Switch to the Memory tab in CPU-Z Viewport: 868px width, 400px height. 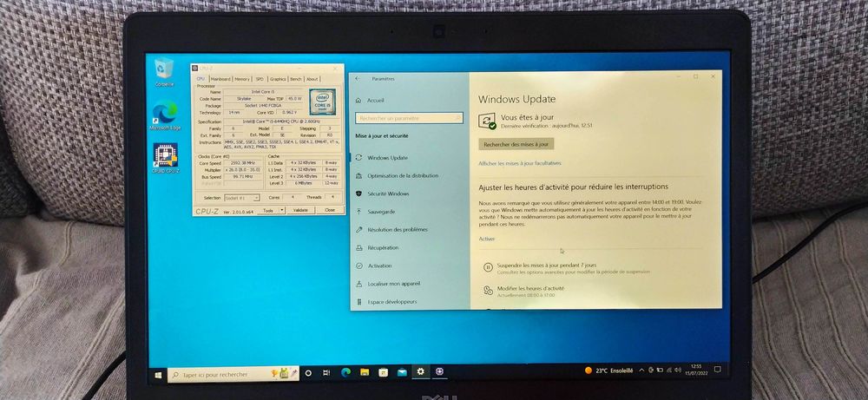pos(242,79)
